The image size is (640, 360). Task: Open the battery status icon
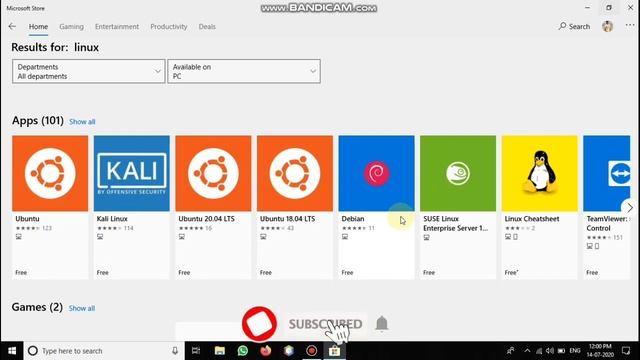(561, 351)
